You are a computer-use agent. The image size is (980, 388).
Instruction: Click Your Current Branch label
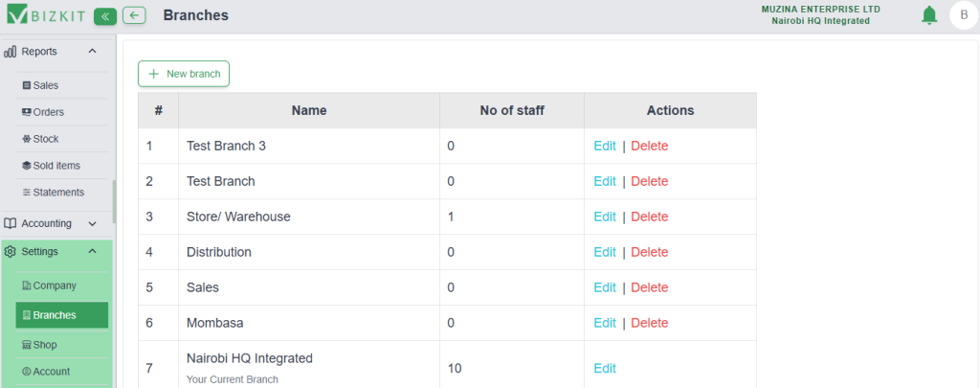pyautogui.click(x=232, y=379)
